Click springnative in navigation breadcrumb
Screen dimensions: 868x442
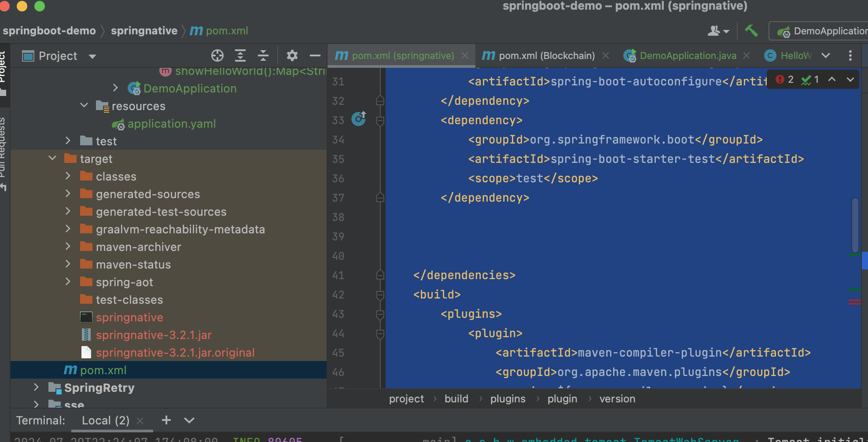pyautogui.click(x=144, y=31)
